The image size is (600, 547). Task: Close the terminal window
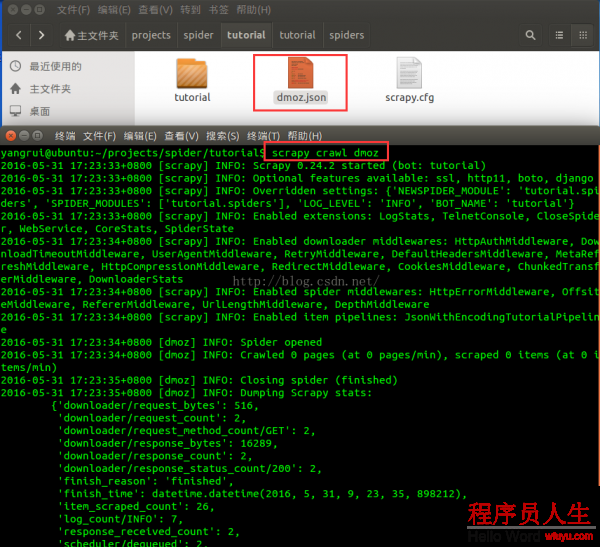click(x=11, y=136)
